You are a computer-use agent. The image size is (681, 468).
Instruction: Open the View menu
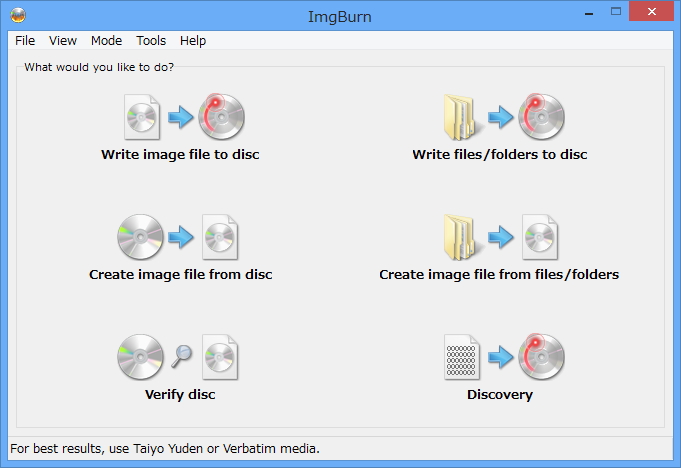[63, 41]
